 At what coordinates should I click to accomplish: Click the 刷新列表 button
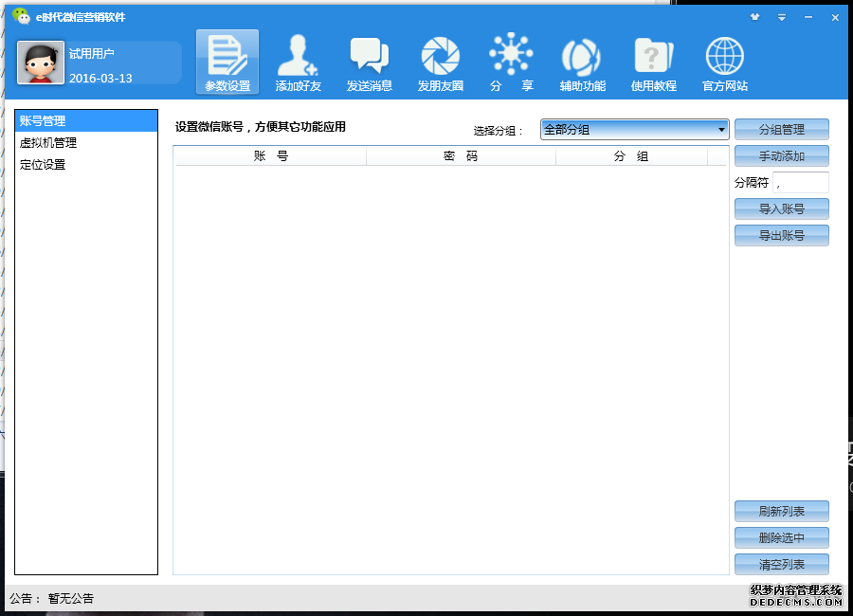click(x=782, y=512)
